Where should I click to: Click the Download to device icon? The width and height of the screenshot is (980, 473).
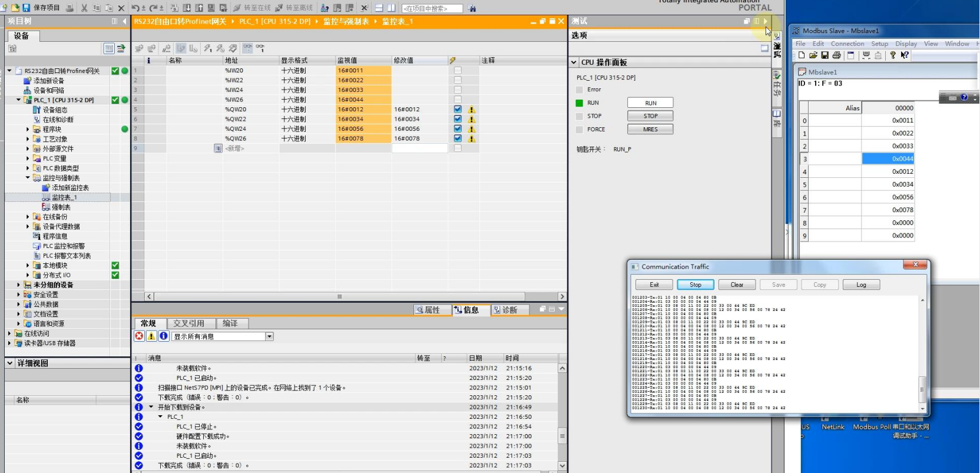coord(187,8)
